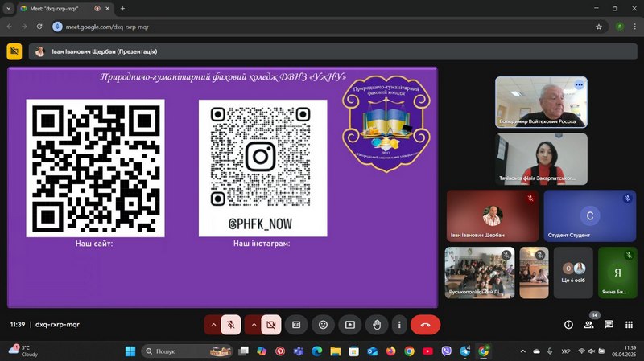Screen dimensions: 644x361
Task: Select the Meet dxq-rxrp-mqr browser tab
Action: pyautogui.click(x=66, y=8)
